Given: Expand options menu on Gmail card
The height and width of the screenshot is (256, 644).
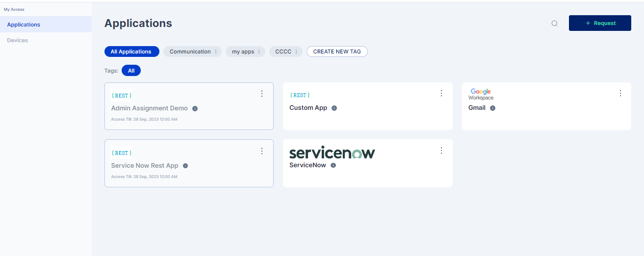Looking at the screenshot, I should tap(620, 93).
